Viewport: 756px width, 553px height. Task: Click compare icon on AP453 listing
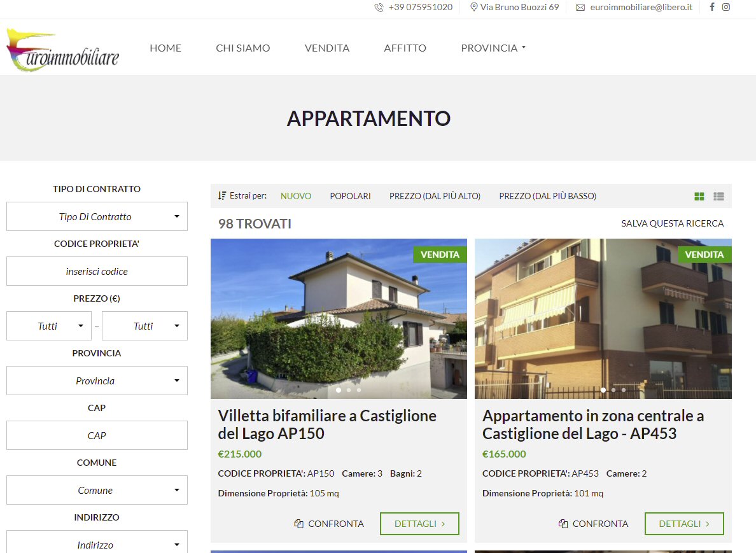coord(563,524)
